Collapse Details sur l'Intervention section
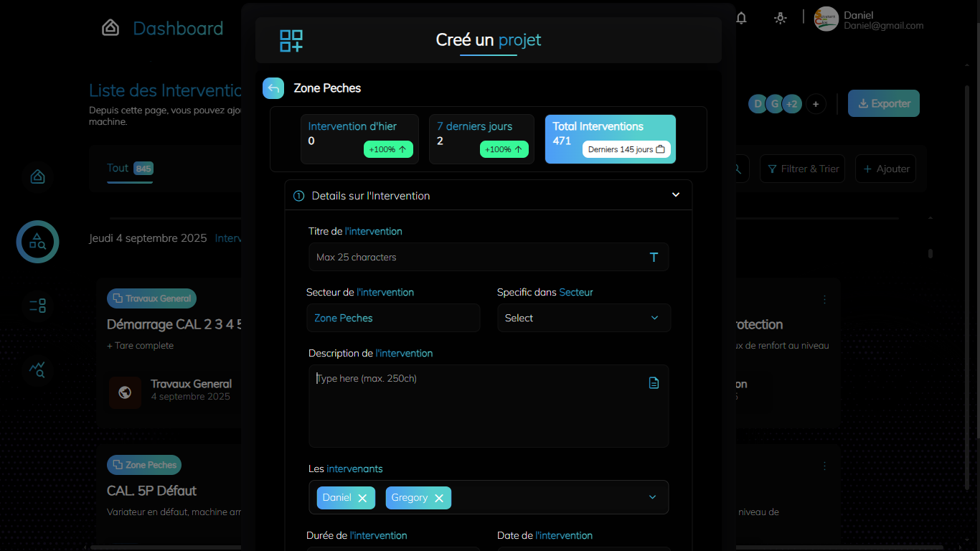Image resolution: width=980 pixels, height=551 pixels. [675, 195]
